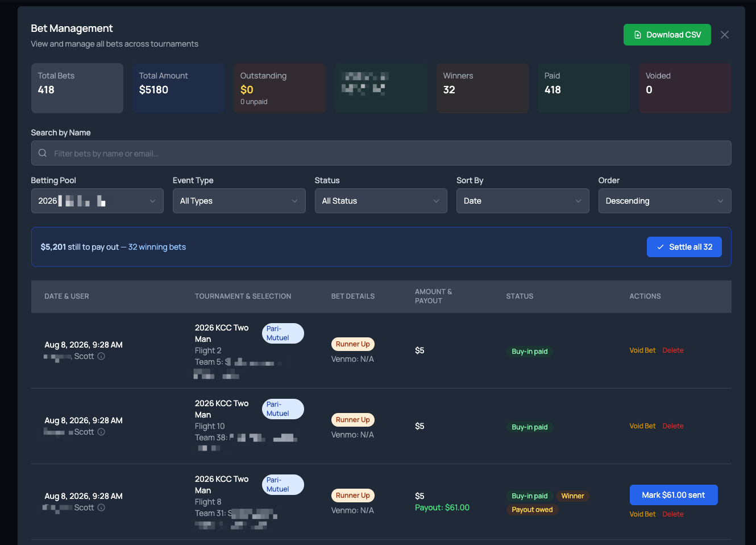Click Pari-Mutuel badge in Flight 8 row
The width and height of the screenshot is (756, 545).
click(x=283, y=485)
